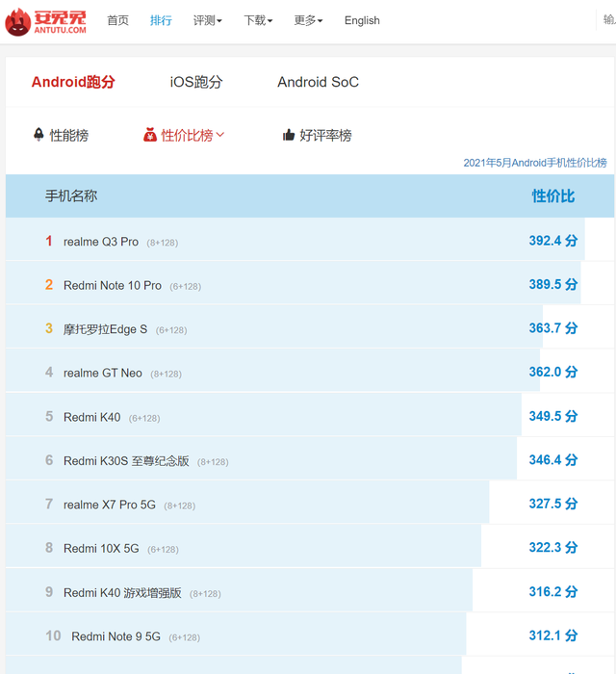Click the 362.0 分 score
Screen dimensions: 616x674
click(x=553, y=372)
